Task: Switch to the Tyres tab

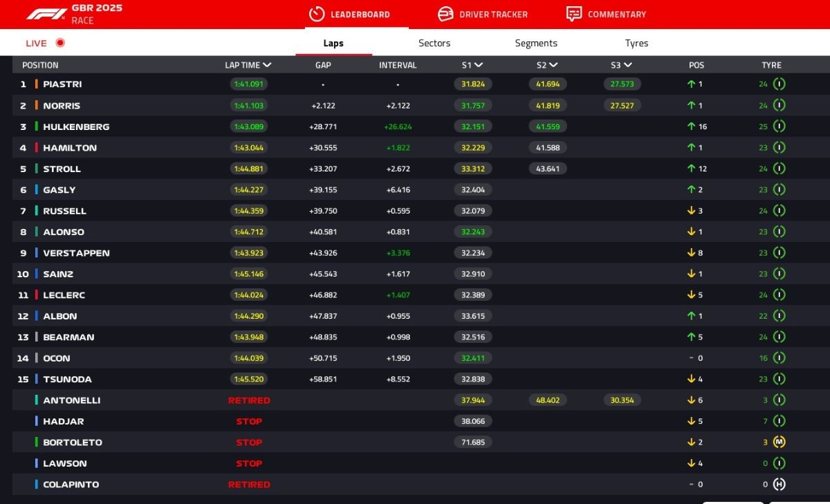Action: click(636, 43)
